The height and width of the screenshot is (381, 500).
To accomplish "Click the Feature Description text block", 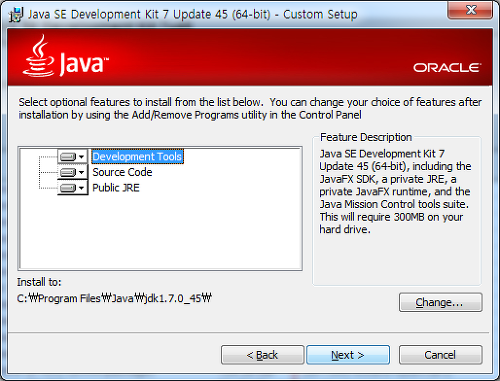I will click(395, 192).
